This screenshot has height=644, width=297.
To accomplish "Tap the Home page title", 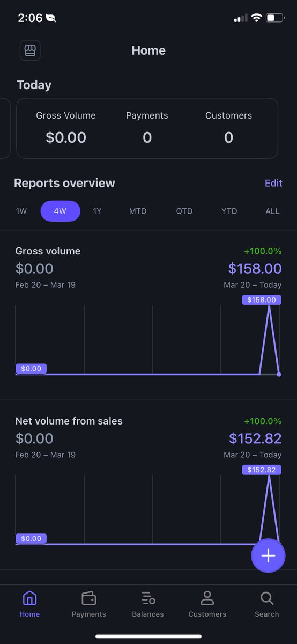I will [x=148, y=50].
